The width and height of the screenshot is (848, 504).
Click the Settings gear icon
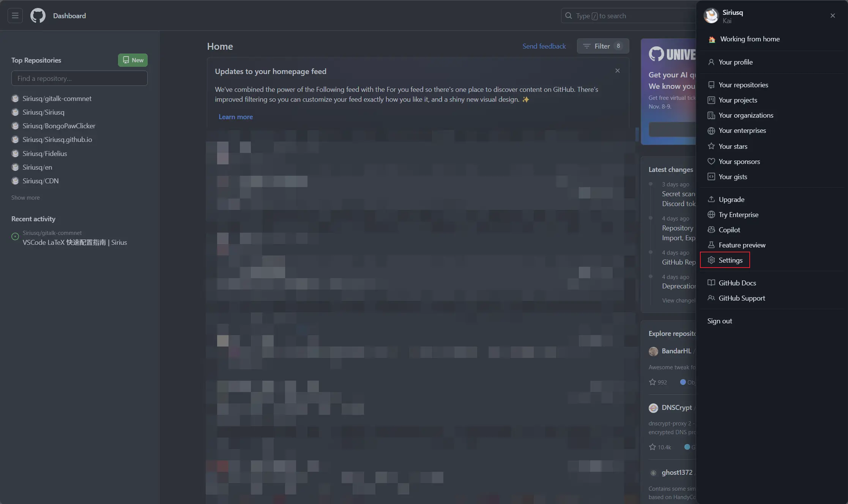[x=711, y=260]
